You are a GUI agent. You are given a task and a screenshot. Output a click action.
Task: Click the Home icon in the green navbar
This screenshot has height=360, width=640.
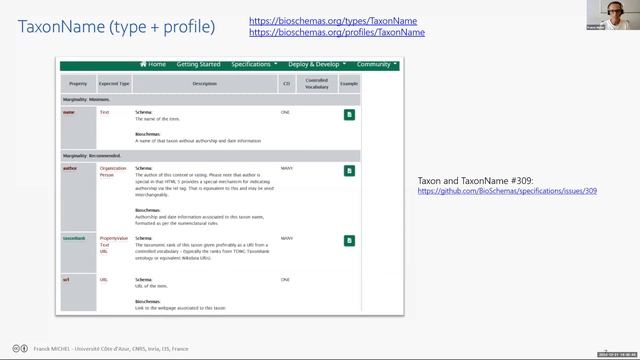click(143, 64)
